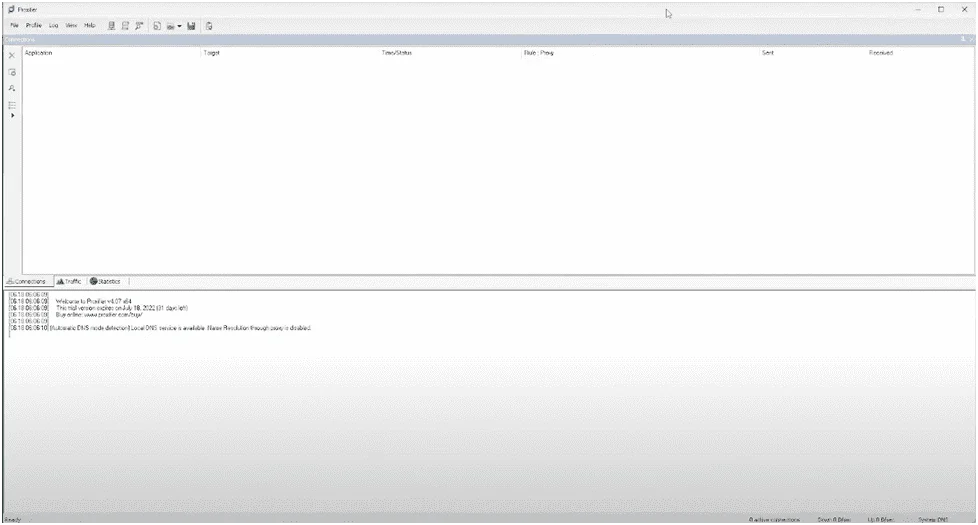The width and height of the screenshot is (978, 525).
Task: Open the Proxification Rules toolbar icon
Action: [x=125, y=26]
